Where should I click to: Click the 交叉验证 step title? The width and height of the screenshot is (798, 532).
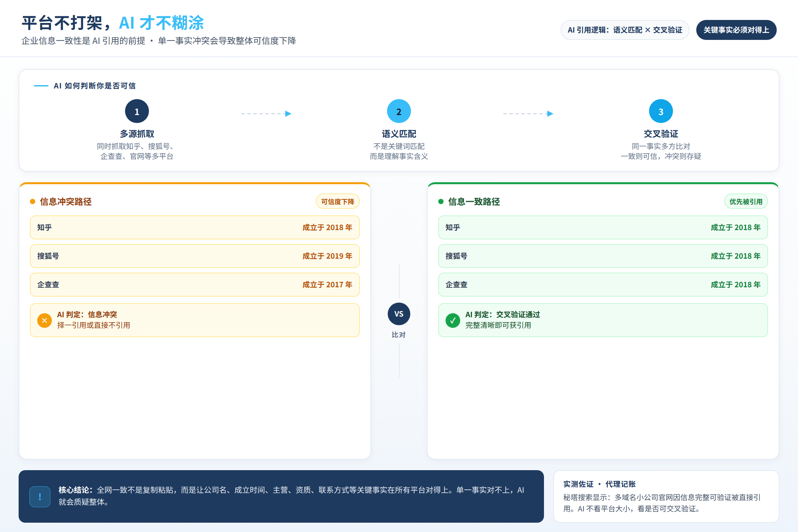[x=661, y=134]
